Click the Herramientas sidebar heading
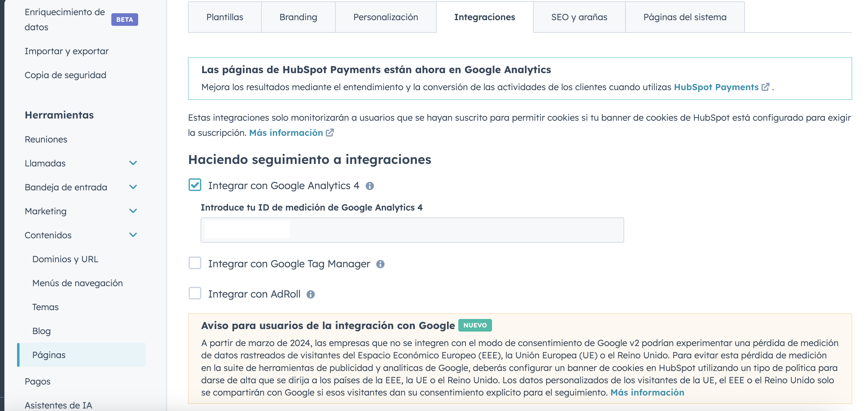Screen dimensions: 868x411 pyautogui.click(x=59, y=115)
